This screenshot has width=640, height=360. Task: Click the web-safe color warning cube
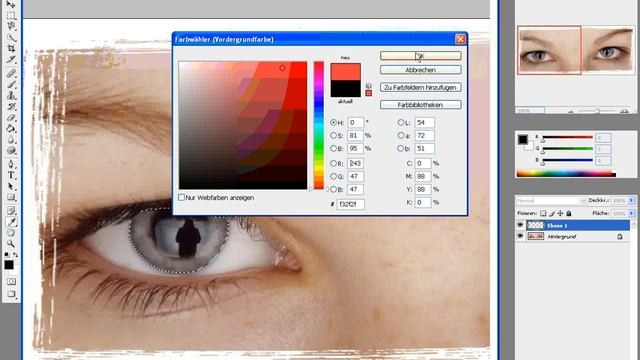(369, 86)
